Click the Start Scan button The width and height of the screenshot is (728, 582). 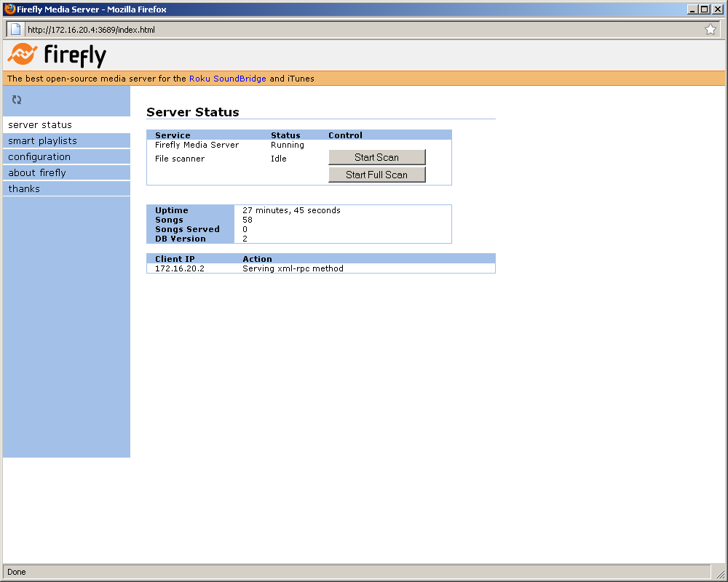tap(376, 157)
